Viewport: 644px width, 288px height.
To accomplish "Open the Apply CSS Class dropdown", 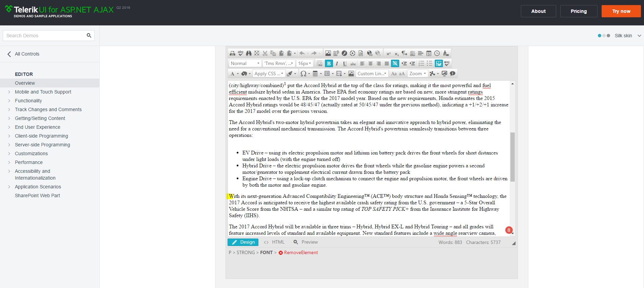I will (x=269, y=74).
